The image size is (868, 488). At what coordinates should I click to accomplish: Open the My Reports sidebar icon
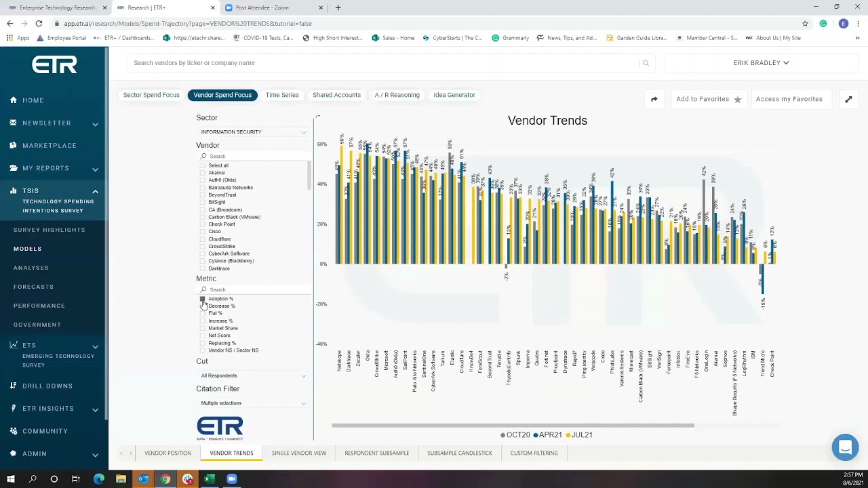point(14,168)
